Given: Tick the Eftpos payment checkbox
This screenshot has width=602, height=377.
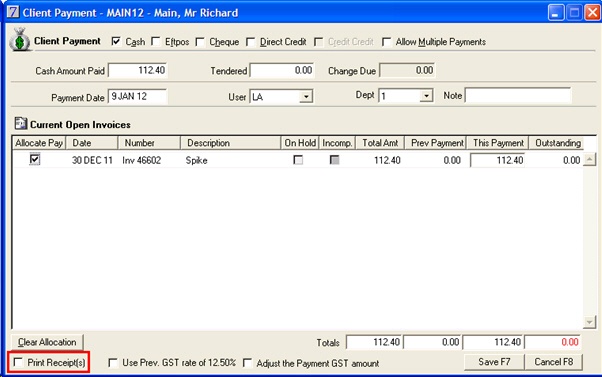Looking at the screenshot, I should tap(155, 41).
